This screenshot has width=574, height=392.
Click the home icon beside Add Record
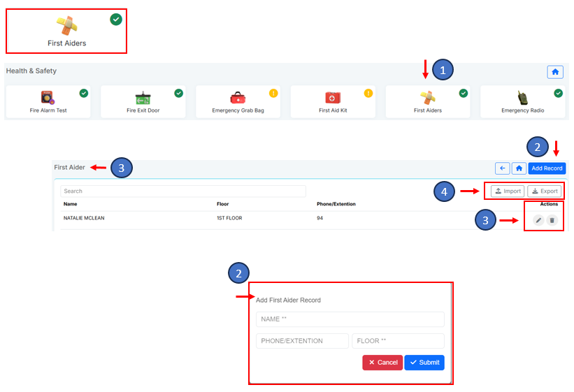(x=519, y=168)
